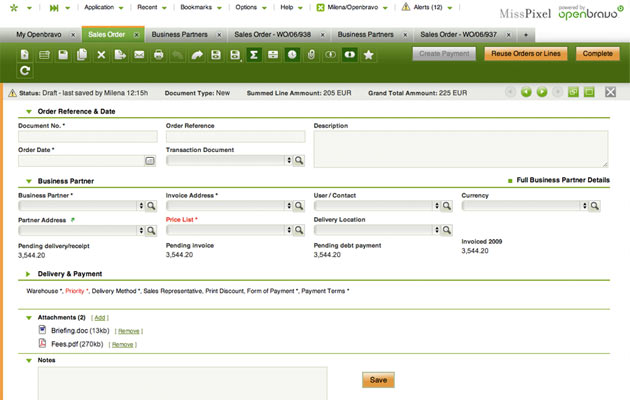The height and width of the screenshot is (400, 630).
Task: Click the filing drawer toolbar icon
Action: 273,55
